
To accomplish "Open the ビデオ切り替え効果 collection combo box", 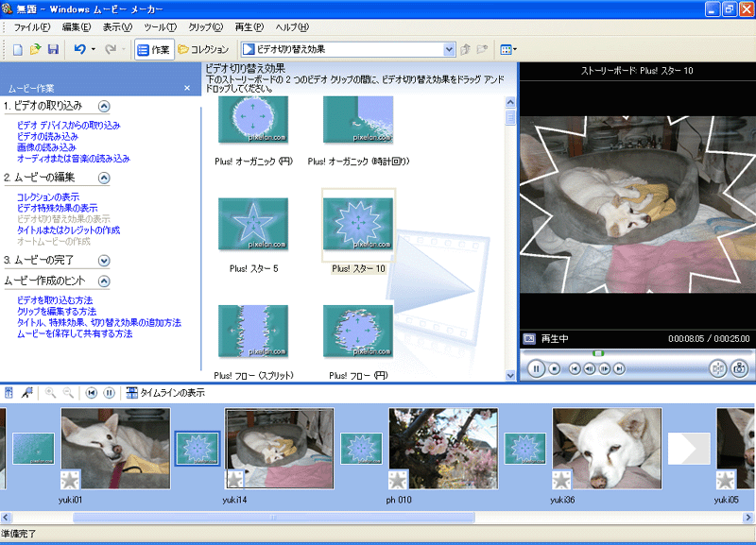I will (348, 49).
